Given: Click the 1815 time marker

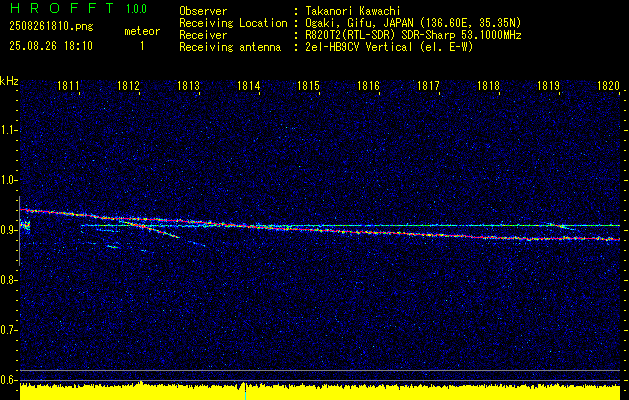Looking at the screenshot, I should tap(308, 86).
